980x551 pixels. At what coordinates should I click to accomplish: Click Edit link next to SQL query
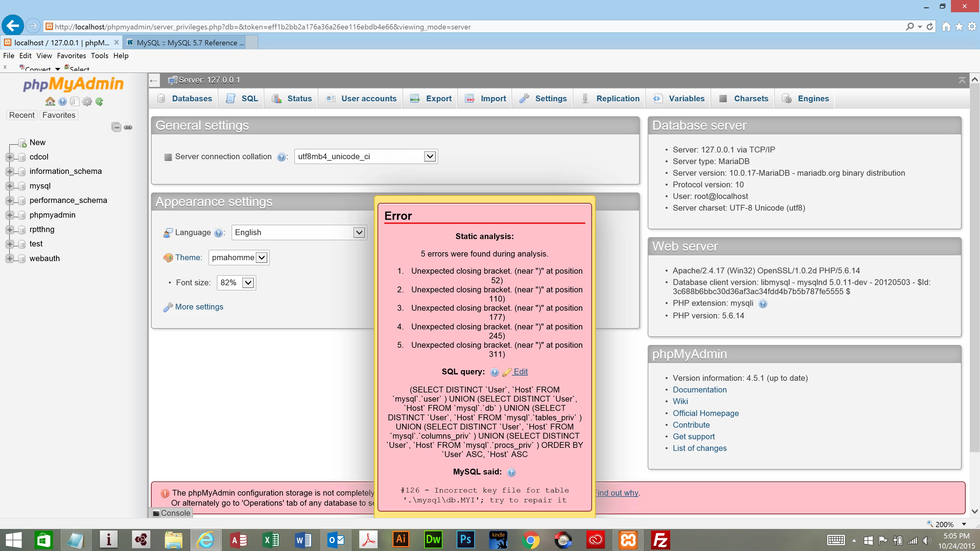520,372
